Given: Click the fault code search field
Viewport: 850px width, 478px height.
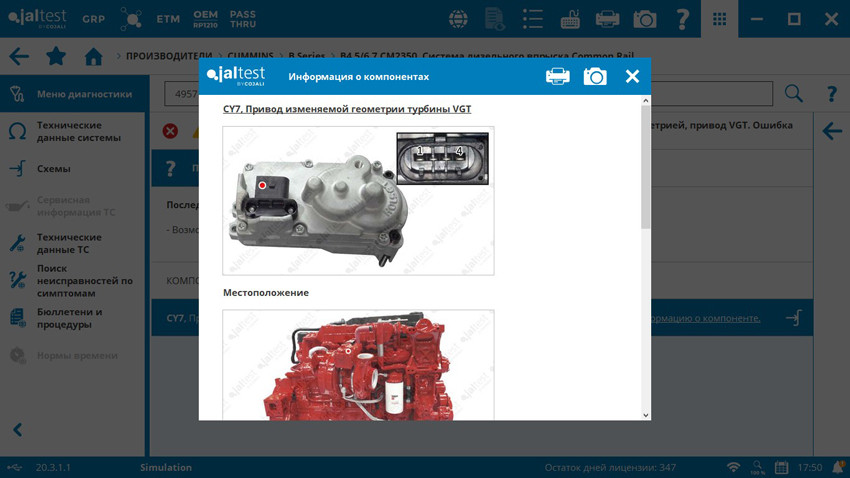Looking at the screenshot, I should (x=468, y=94).
